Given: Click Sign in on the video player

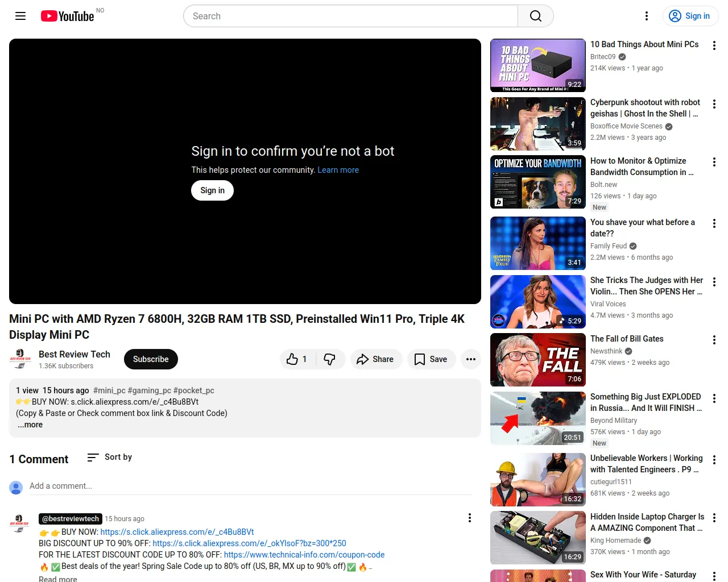Looking at the screenshot, I should [212, 190].
